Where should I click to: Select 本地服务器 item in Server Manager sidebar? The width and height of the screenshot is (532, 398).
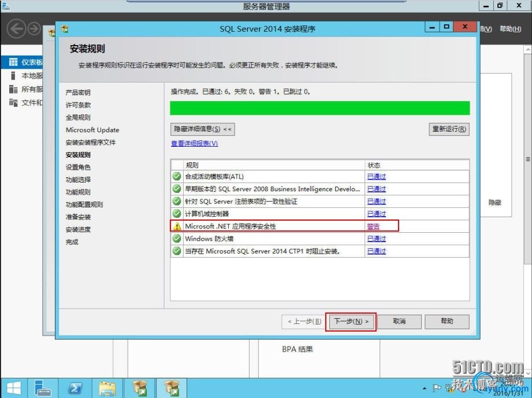[26, 76]
